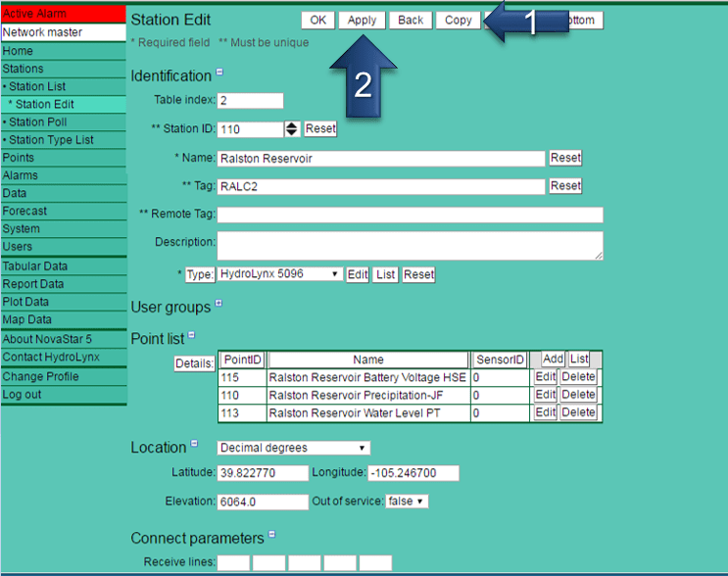Collapse the Identification section toggle icon
The width and height of the screenshot is (728, 576).
(x=219, y=72)
